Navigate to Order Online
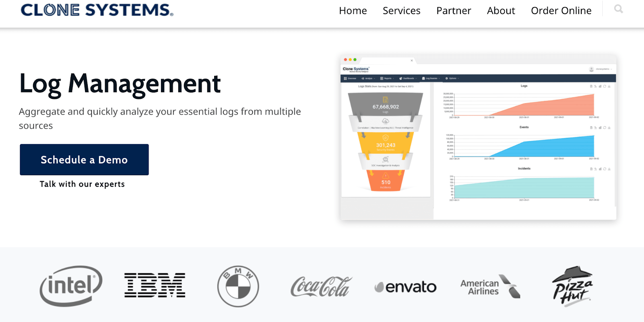Screen dimensions: 644x322 tap(561, 10)
